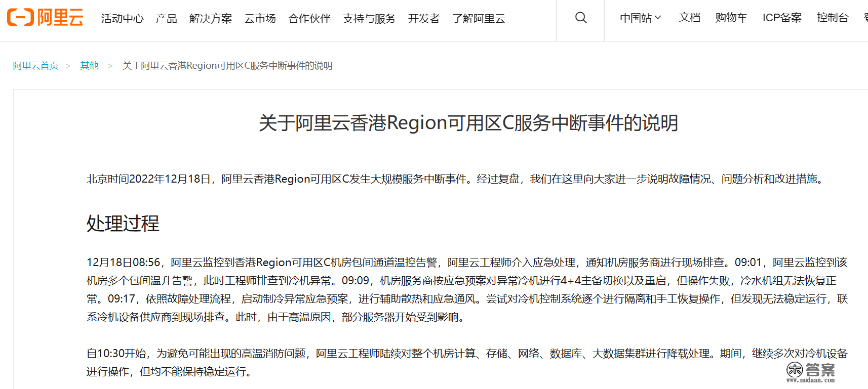Click the 处理过程 section heading
868x389 pixels.
(123, 223)
